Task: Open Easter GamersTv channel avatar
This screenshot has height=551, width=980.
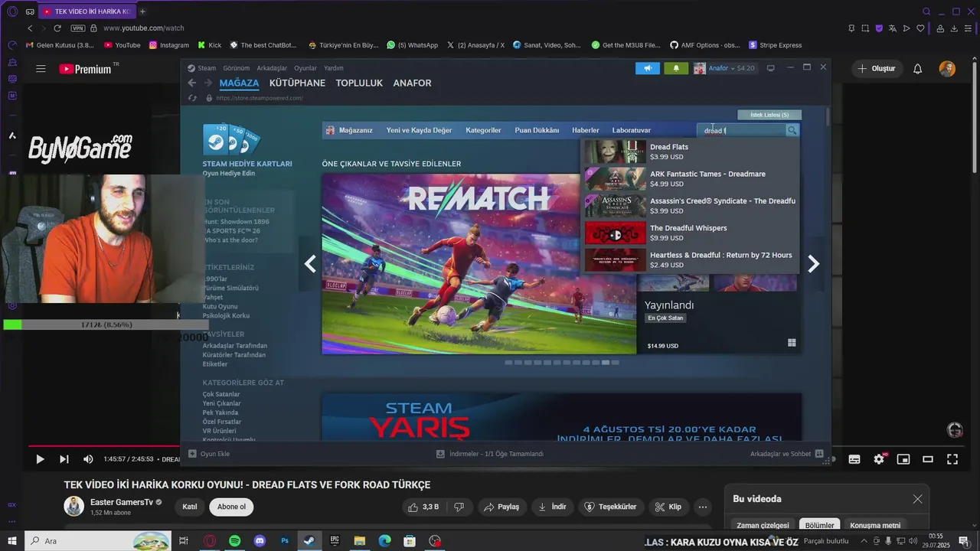Action: pyautogui.click(x=73, y=507)
